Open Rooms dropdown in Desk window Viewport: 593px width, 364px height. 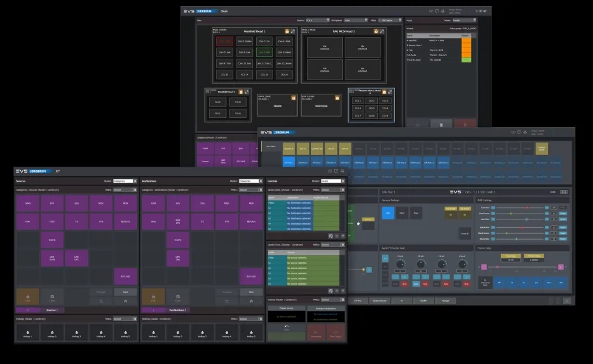(317, 20)
